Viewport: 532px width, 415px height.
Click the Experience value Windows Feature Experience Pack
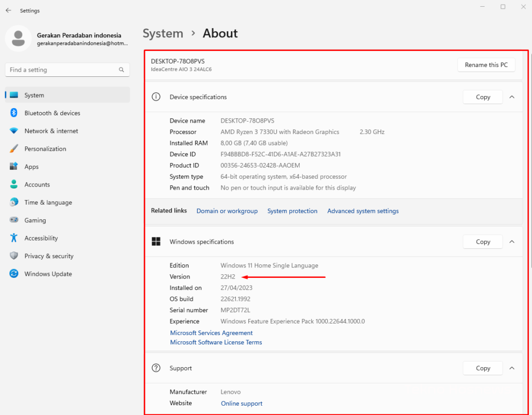pos(293,322)
